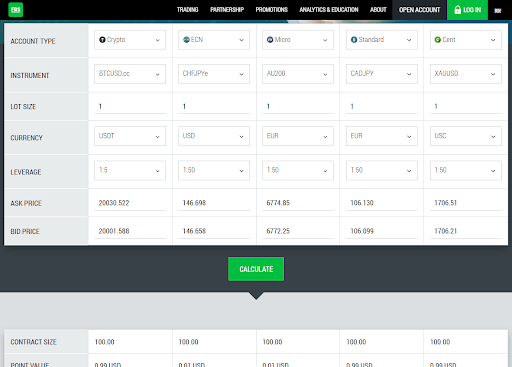This screenshot has height=367, width=512.
Task: Click Crypto column contract size 100.00
Action: (104, 342)
